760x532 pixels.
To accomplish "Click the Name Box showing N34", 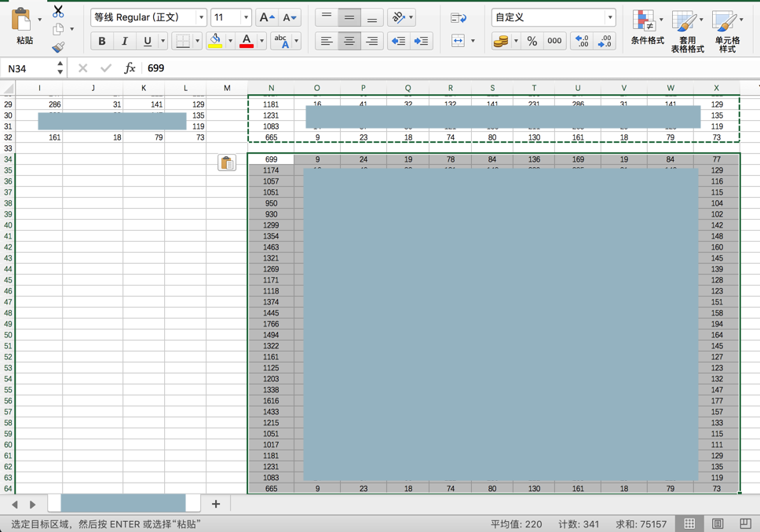I will coord(29,68).
